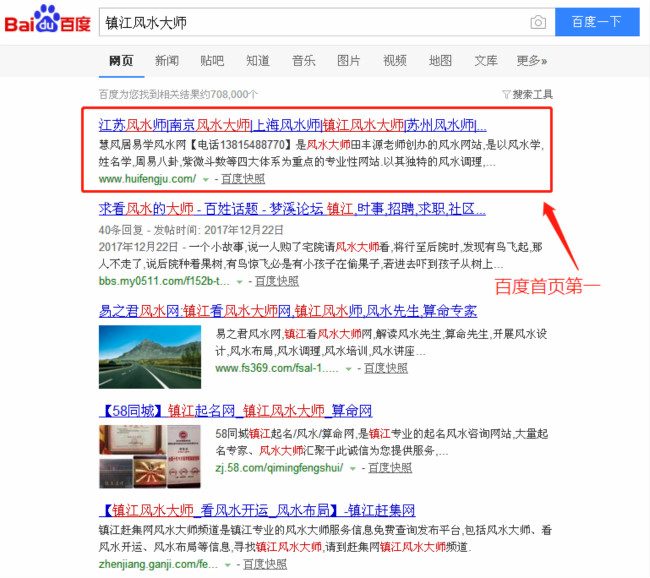Open 百度快照 for huifengju.com

pyautogui.click(x=243, y=179)
